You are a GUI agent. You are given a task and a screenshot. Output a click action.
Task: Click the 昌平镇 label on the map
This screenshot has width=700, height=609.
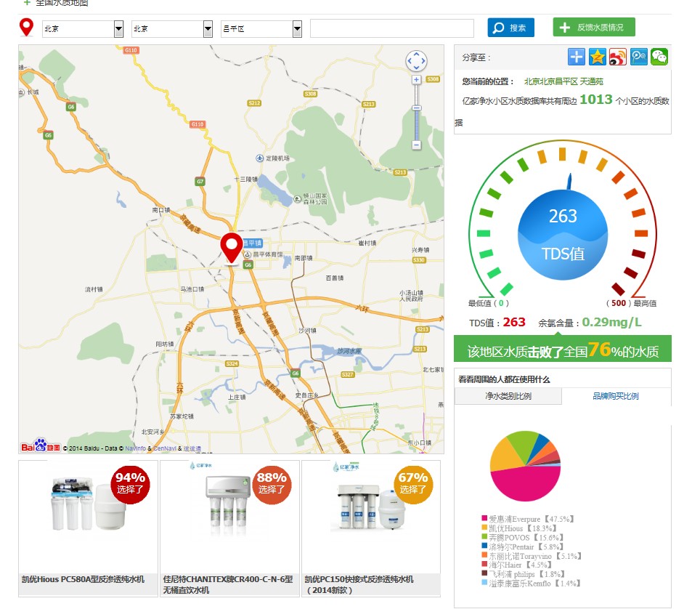coord(252,243)
